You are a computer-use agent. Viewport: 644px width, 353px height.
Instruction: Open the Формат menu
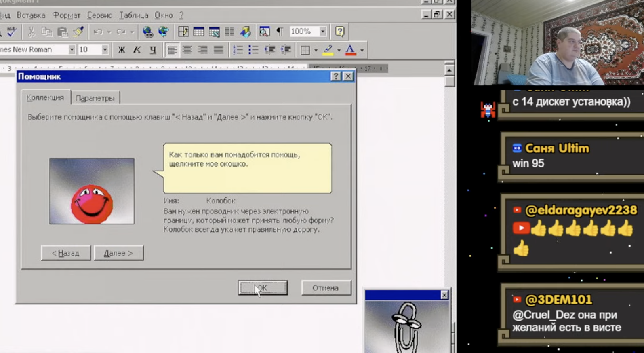(67, 15)
